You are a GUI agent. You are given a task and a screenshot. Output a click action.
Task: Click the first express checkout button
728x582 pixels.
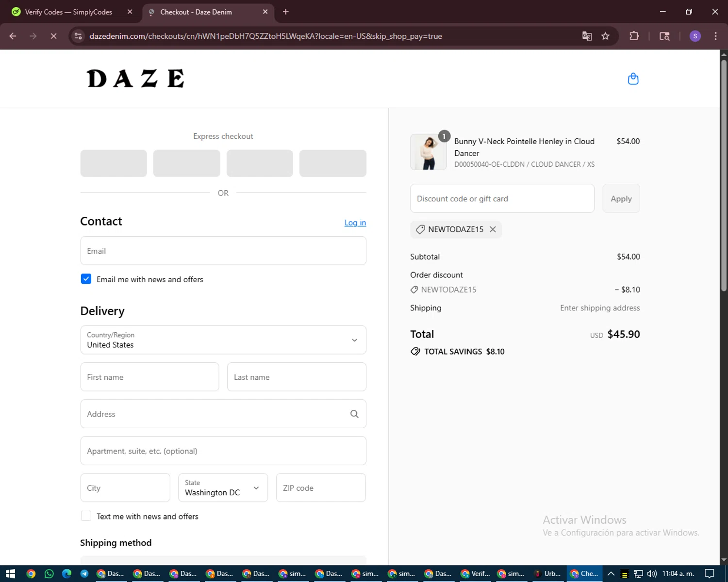pos(114,163)
